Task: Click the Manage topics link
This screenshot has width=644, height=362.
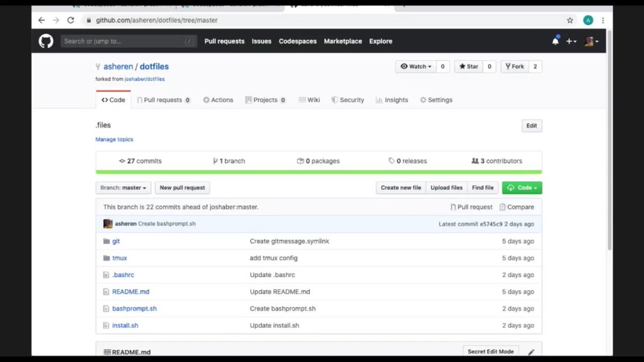Action: (x=114, y=139)
